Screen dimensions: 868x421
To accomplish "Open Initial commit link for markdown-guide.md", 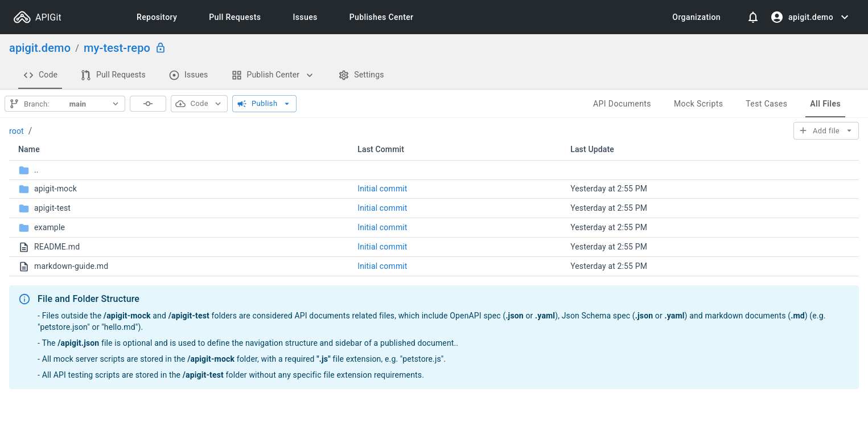I will [382, 266].
